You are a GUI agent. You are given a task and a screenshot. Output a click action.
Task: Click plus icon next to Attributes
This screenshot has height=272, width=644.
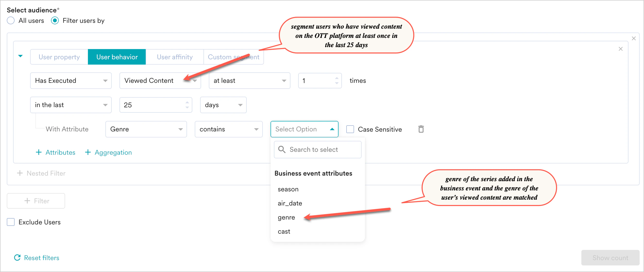[x=39, y=152]
